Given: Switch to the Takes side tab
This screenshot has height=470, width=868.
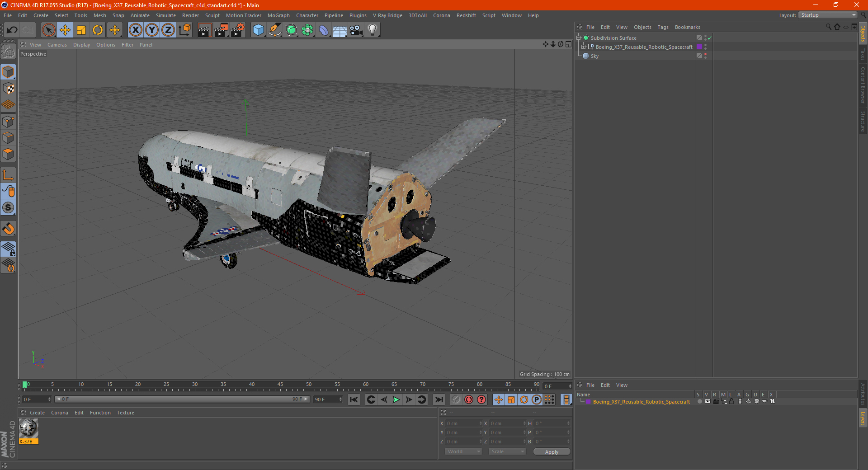Looking at the screenshot, I should [863, 54].
